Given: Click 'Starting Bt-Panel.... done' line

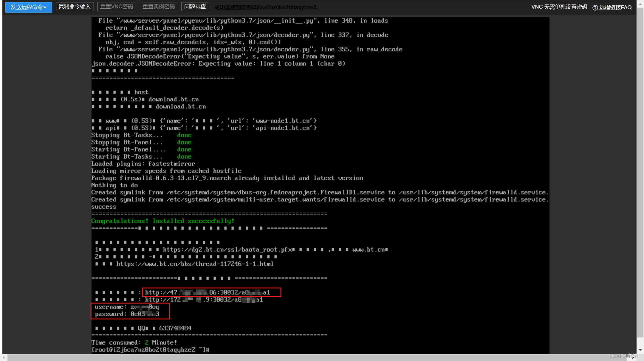Looking at the screenshot, I should click(141, 149).
